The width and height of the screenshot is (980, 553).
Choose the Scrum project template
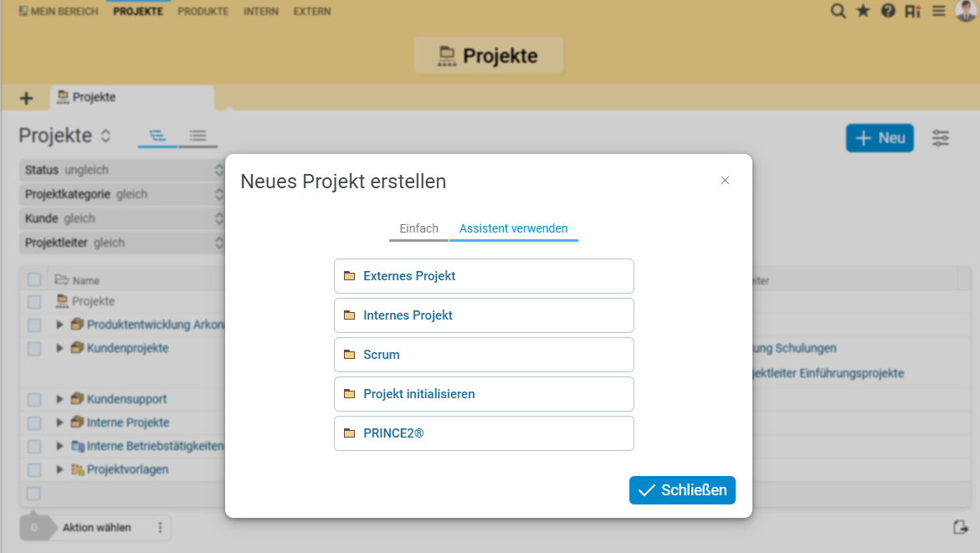(484, 355)
